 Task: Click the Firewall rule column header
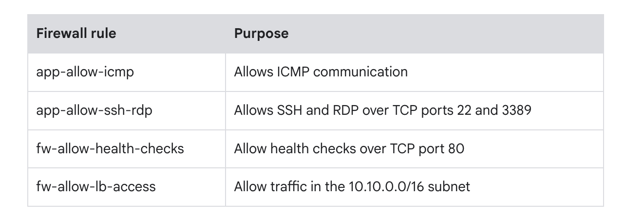point(76,34)
